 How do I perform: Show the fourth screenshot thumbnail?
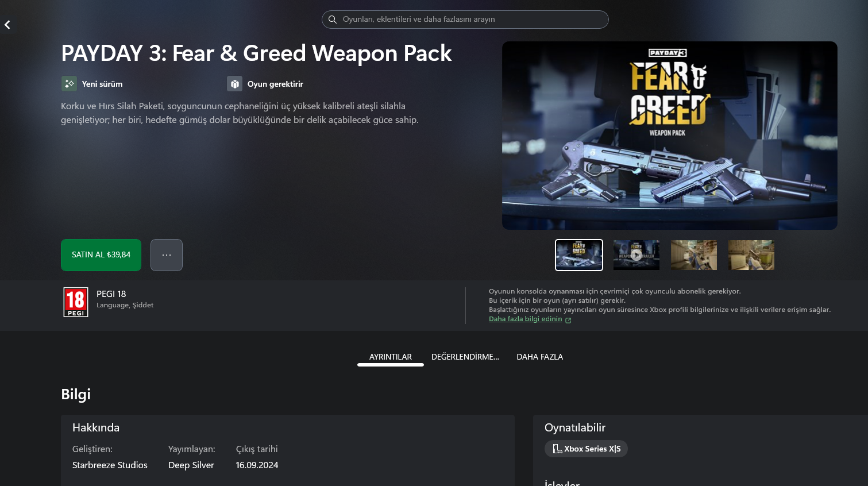tap(751, 255)
